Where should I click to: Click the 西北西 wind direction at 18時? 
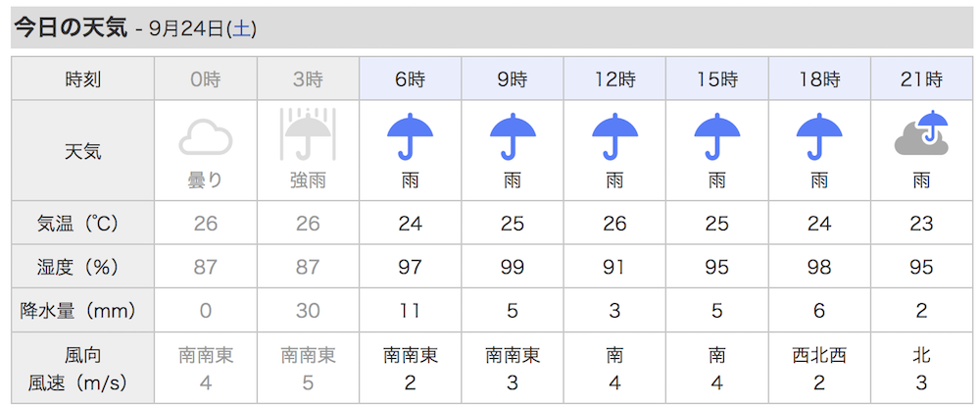pyautogui.click(x=819, y=356)
